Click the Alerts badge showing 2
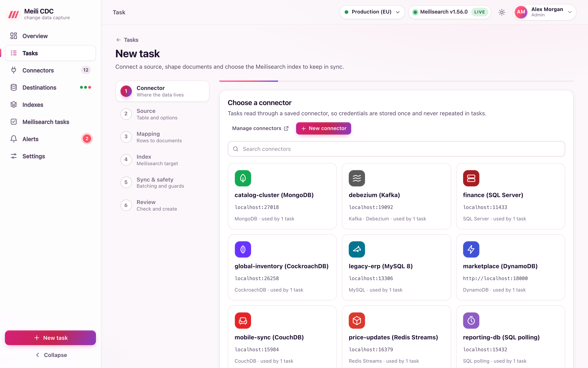 point(87,139)
